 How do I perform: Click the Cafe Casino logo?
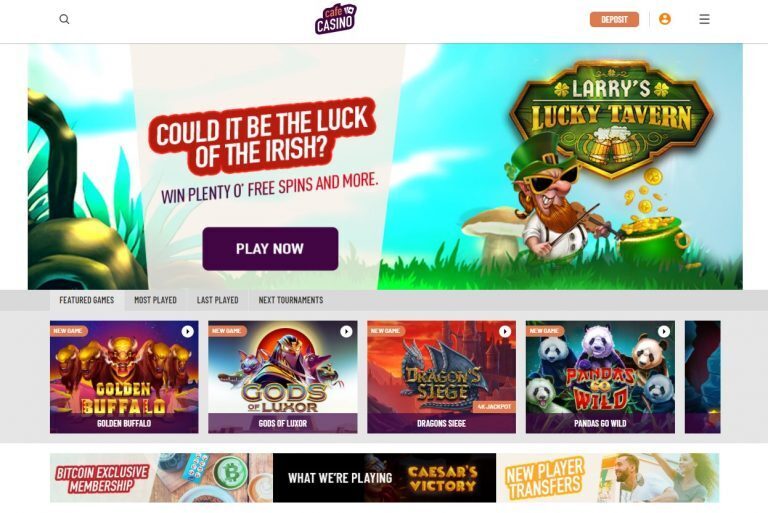(336, 19)
